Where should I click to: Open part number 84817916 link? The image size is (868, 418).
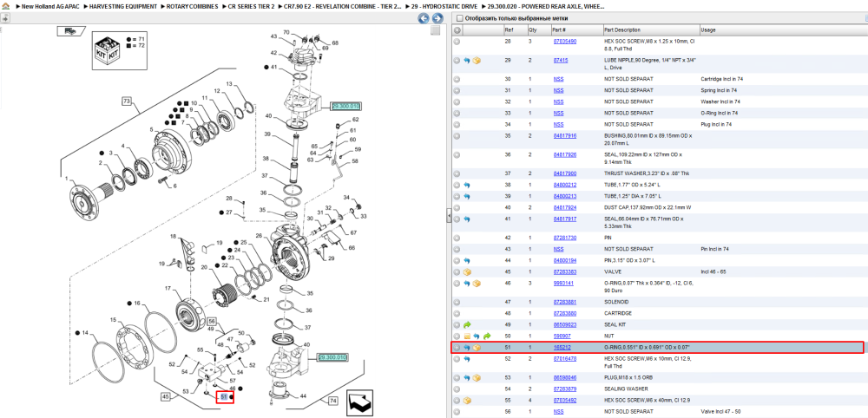tap(565, 135)
